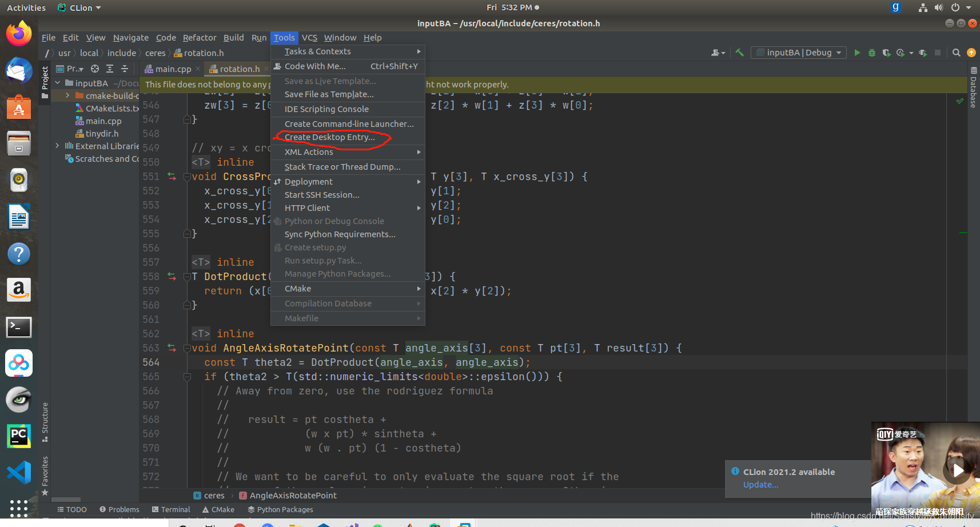Viewport: 980px width, 527px height.
Task: Toggle the Favorites tool window stripe
Action: 45,476
